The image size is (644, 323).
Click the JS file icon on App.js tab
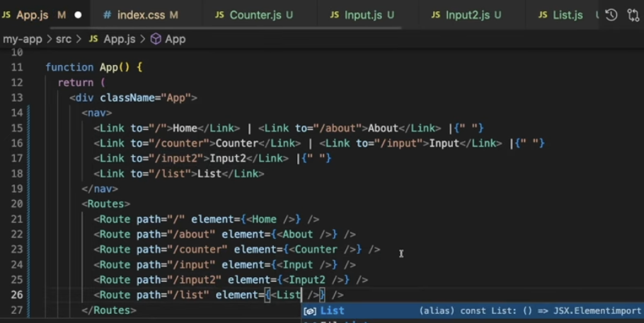click(x=6, y=15)
